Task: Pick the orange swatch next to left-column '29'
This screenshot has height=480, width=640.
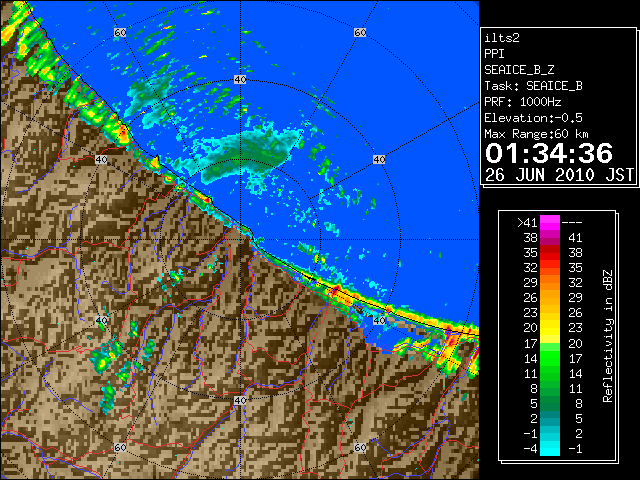Action: coord(550,283)
